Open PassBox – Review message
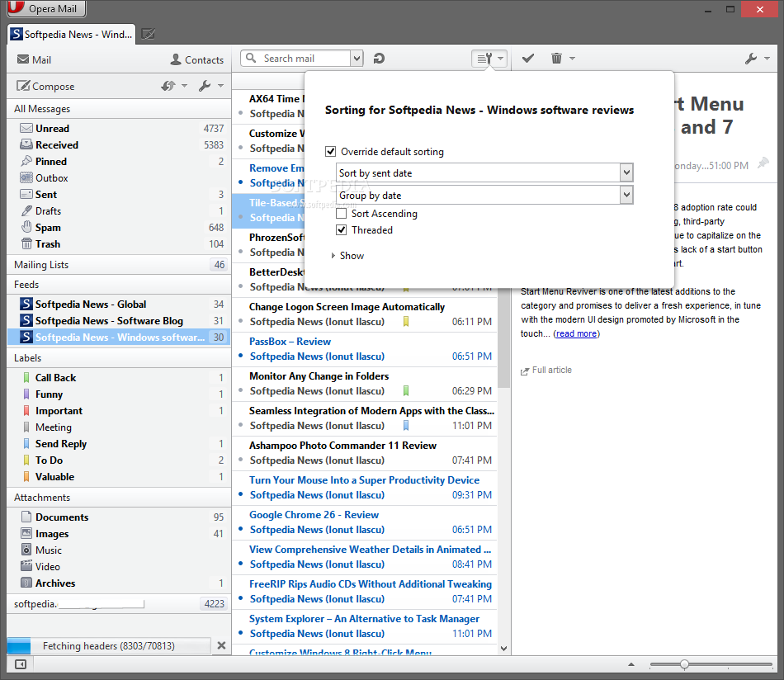This screenshot has height=680, width=784. (365, 349)
